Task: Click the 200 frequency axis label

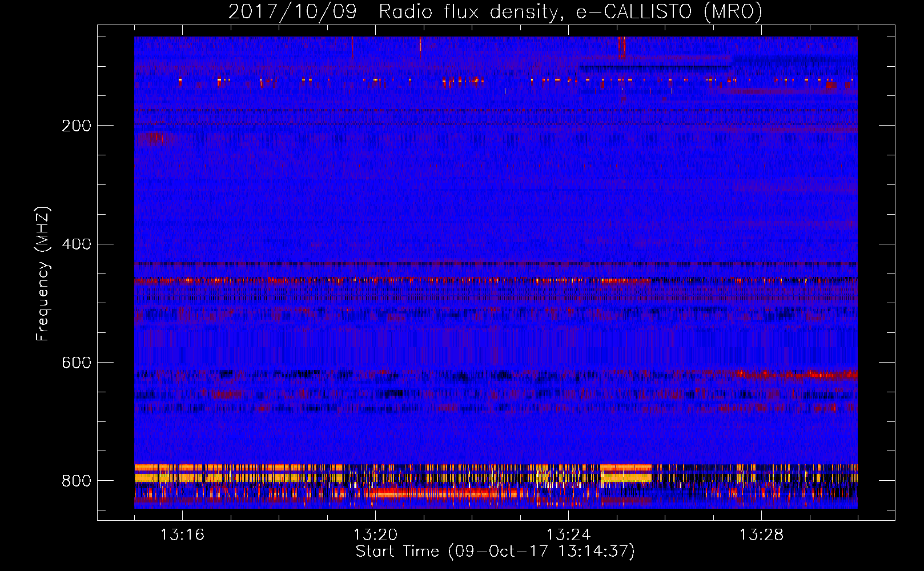Action: tap(77, 126)
